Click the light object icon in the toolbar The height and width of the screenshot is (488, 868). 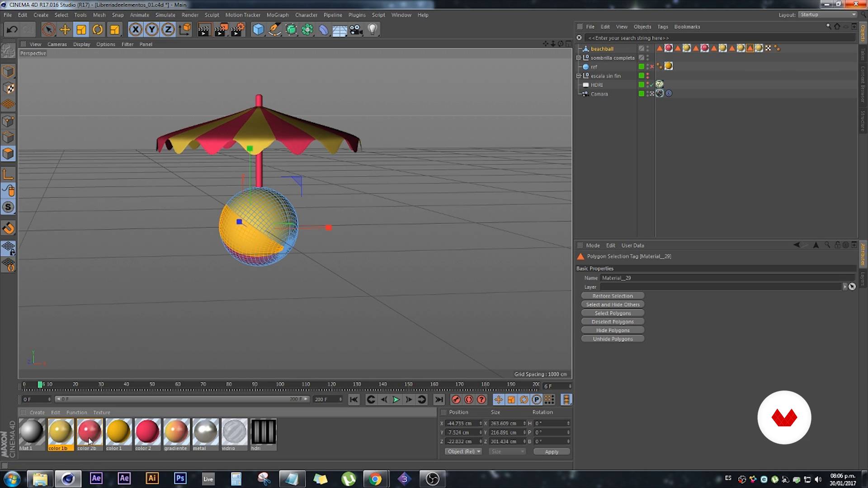click(372, 29)
